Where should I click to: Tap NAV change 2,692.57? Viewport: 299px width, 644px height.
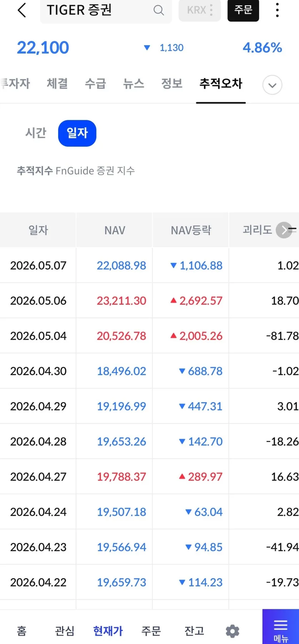coord(201,301)
